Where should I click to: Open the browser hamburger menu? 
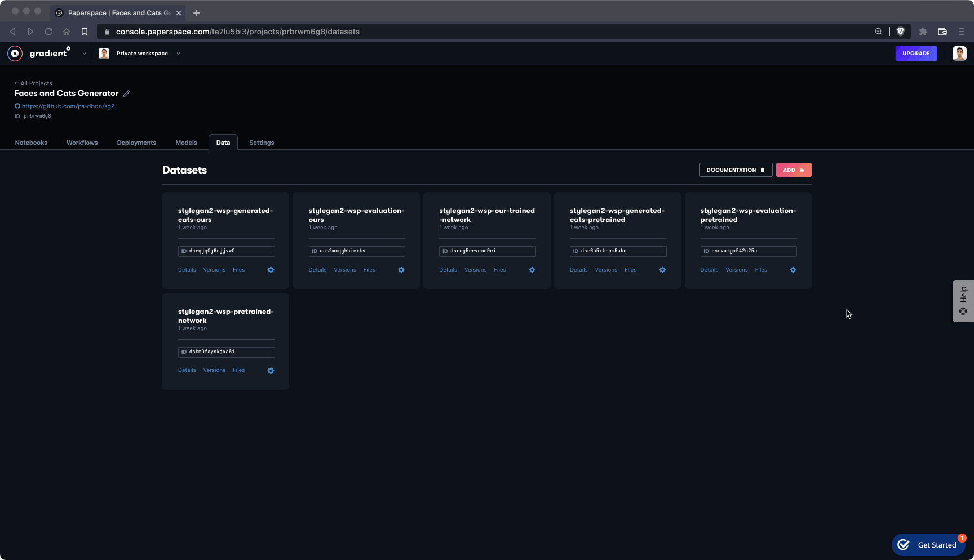pyautogui.click(x=962, y=32)
